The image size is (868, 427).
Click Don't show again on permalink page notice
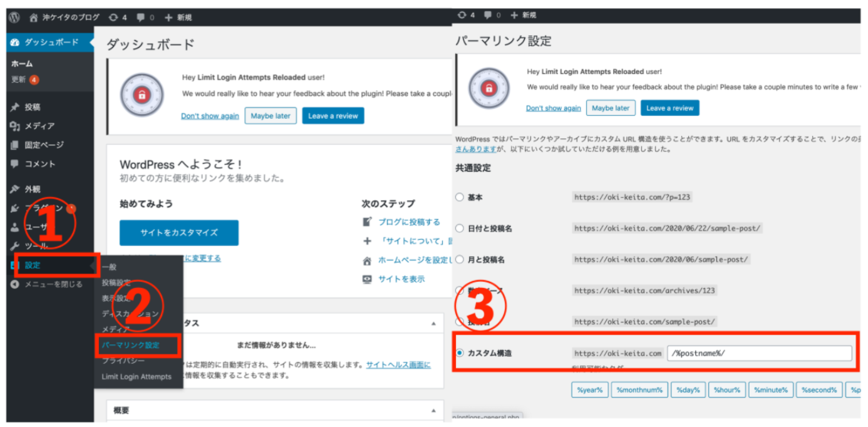click(x=553, y=108)
